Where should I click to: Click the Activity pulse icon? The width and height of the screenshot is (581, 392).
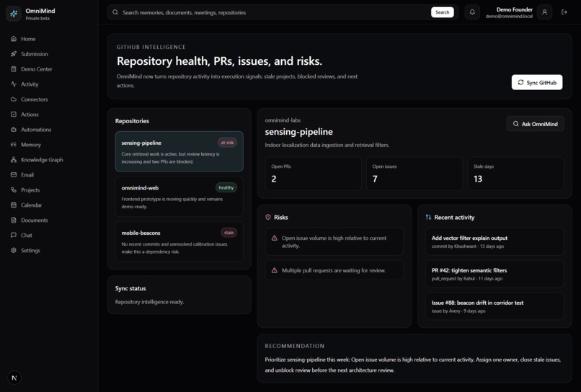14,84
